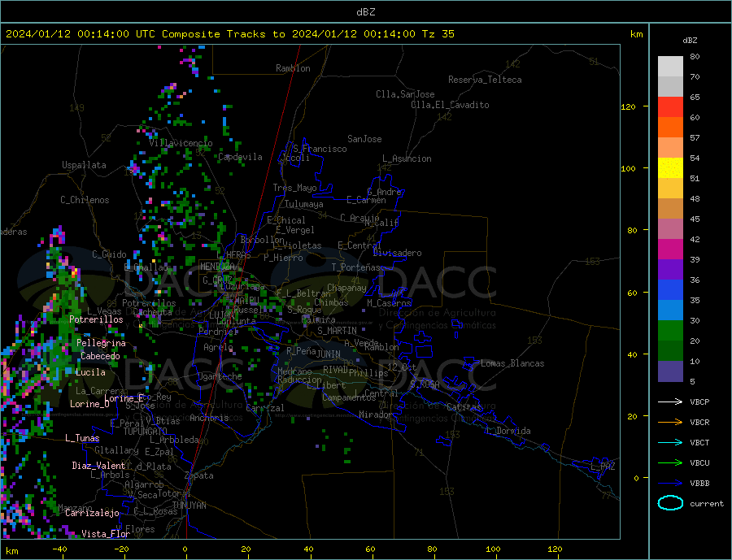Click the 100 tick on the bottom axis
Viewport: 732px width, 560px height.
click(493, 549)
